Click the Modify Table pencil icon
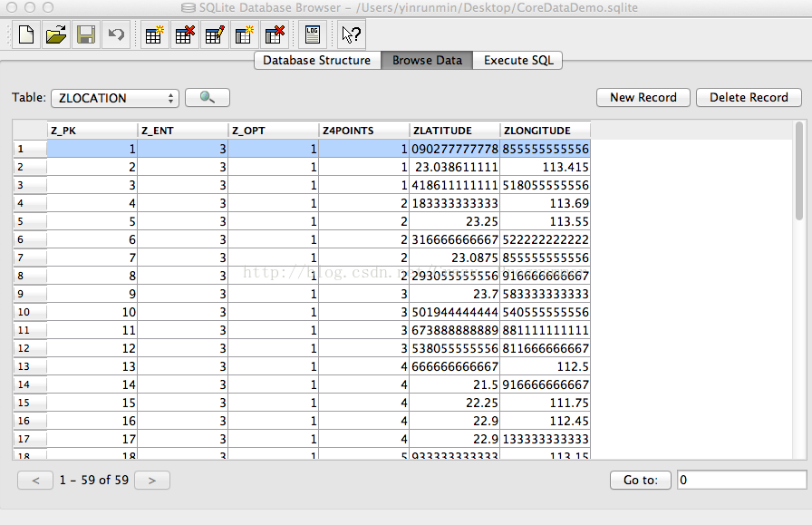 215,34
